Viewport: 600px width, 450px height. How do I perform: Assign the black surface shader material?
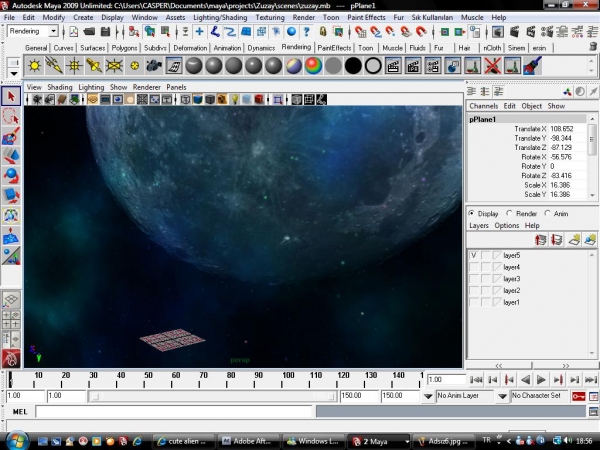point(353,66)
